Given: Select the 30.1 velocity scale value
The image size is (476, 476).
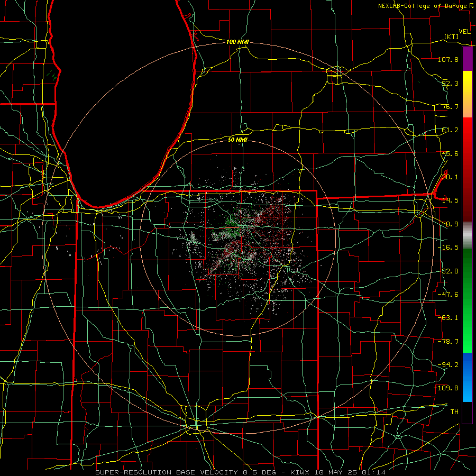Looking at the screenshot, I should point(450,177).
